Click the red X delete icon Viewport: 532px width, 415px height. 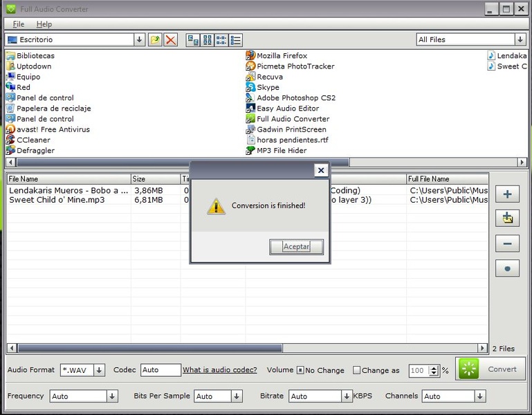pos(171,39)
